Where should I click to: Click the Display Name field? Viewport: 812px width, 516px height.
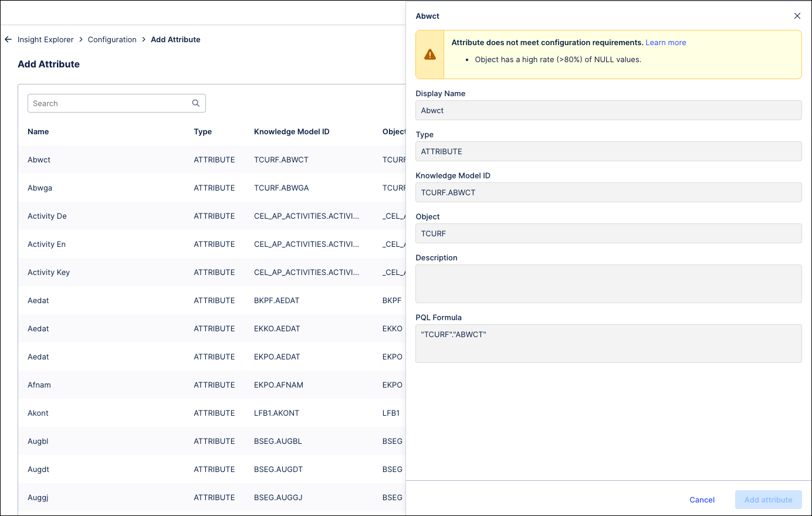click(x=608, y=110)
